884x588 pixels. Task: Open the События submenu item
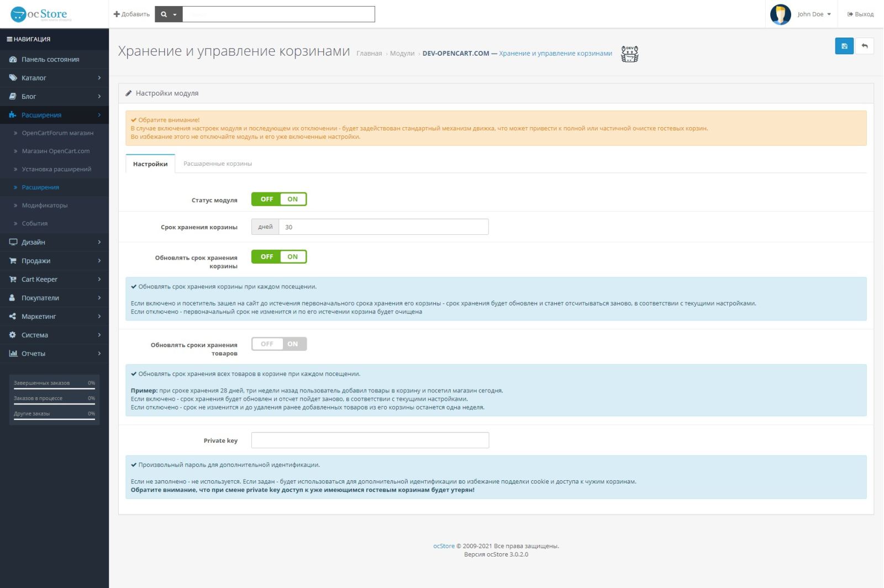click(x=54, y=223)
